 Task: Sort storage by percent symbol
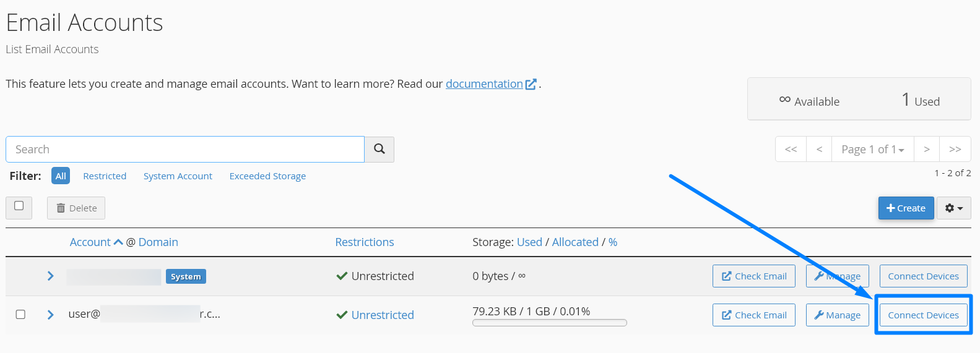pyautogui.click(x=613, y=242)
